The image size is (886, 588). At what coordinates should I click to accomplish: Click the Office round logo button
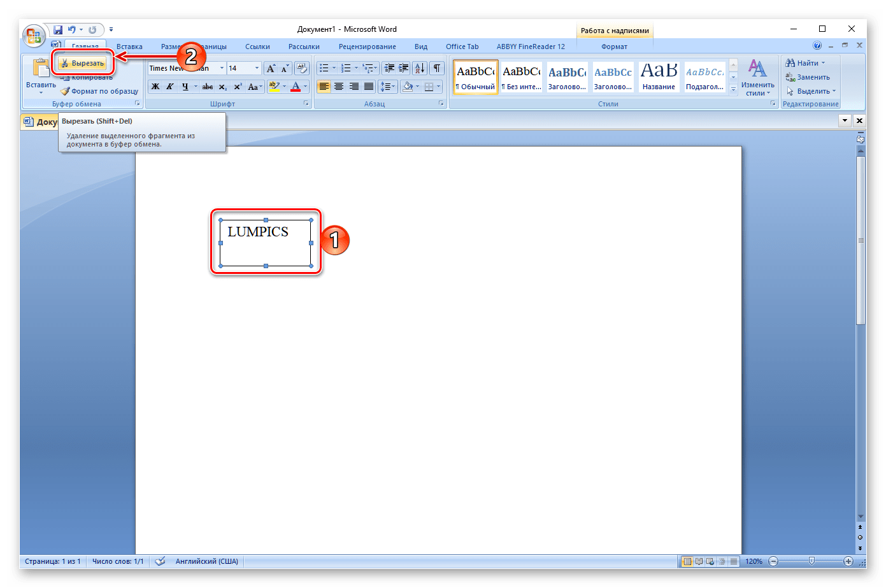[x=34, y=36]
